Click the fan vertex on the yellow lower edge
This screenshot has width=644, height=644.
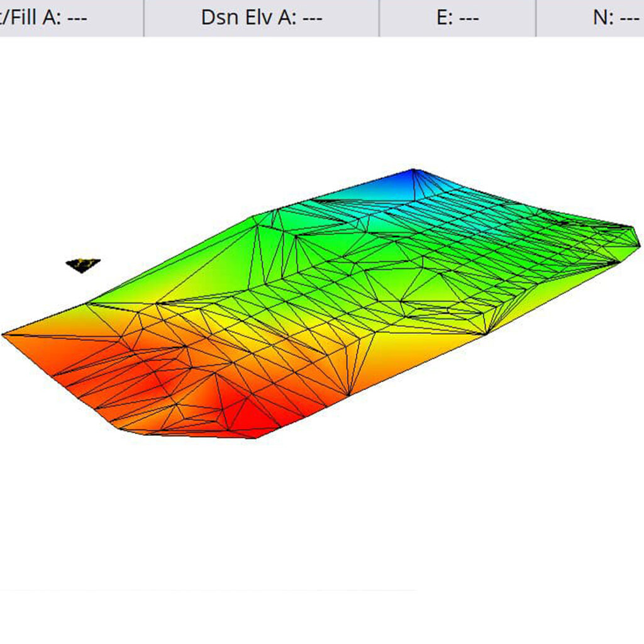349,396
